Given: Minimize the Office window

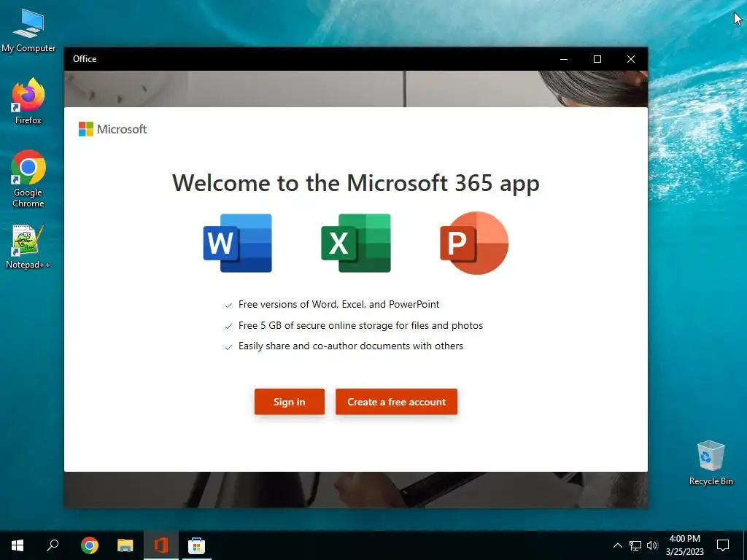Looking at the screenshot, I should point(564,59).
